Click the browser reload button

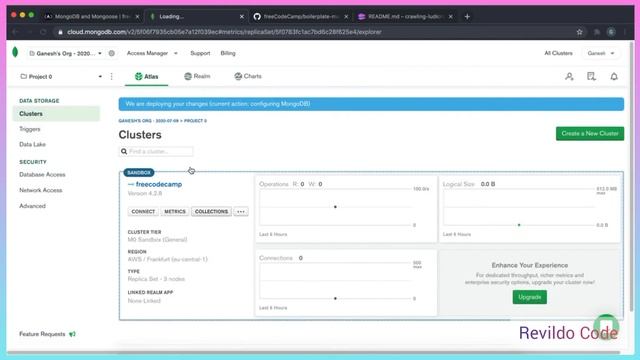(x=43, y=32)
